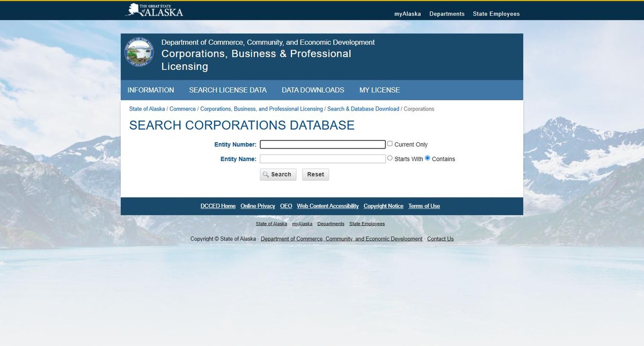Open Copyright Notice footer link
Screen dimensions: 644x346
383,206
